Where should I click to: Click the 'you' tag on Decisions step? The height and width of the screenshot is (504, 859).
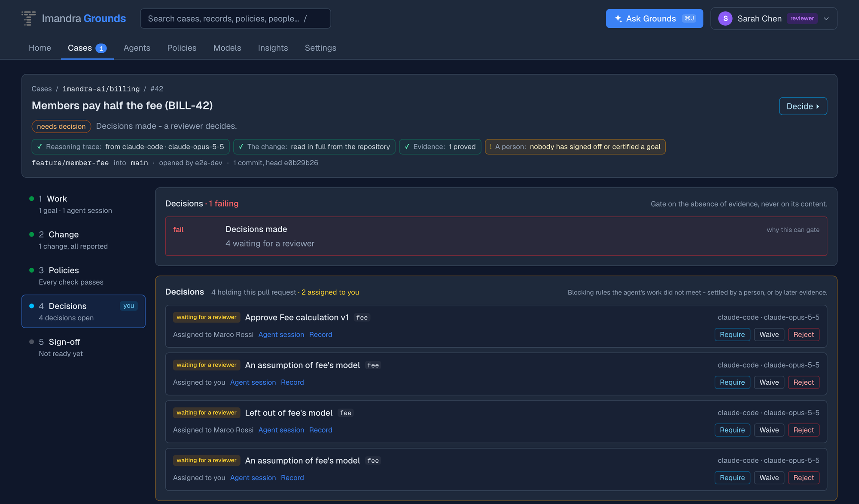(x=128, y=306)
